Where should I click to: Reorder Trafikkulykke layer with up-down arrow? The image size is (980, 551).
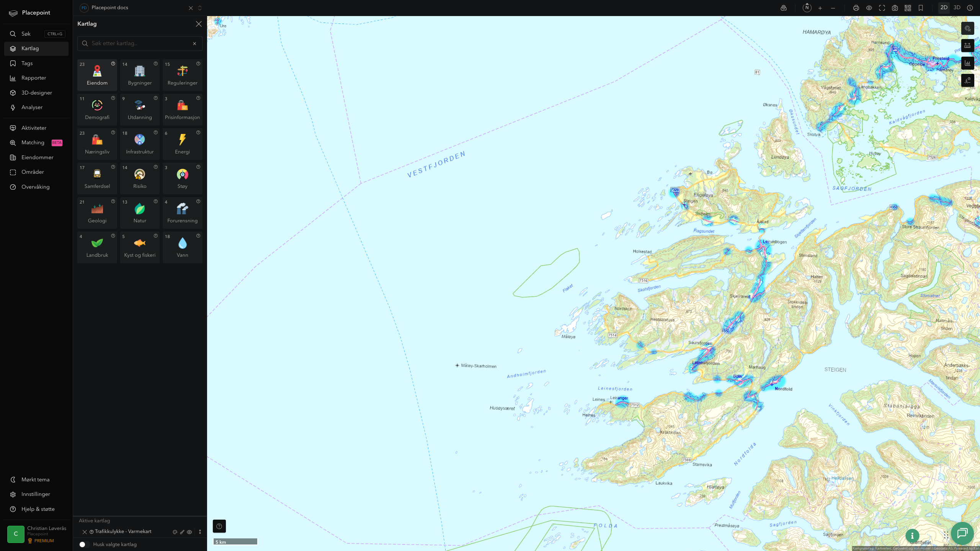point(200,532)
